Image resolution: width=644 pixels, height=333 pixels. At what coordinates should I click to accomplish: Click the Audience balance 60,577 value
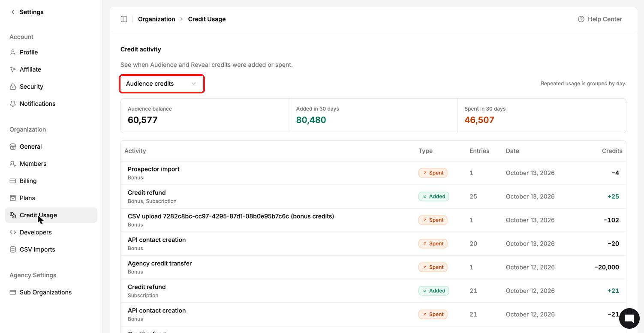pos(143,120)
